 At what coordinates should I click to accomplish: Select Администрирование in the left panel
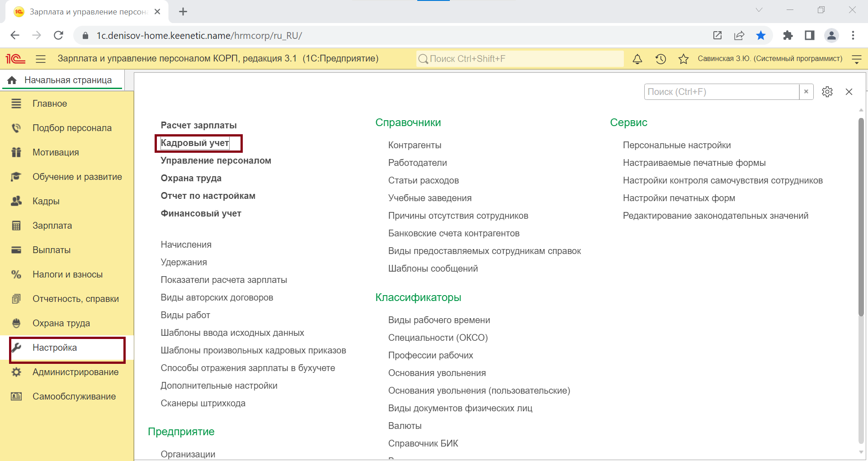75,372
